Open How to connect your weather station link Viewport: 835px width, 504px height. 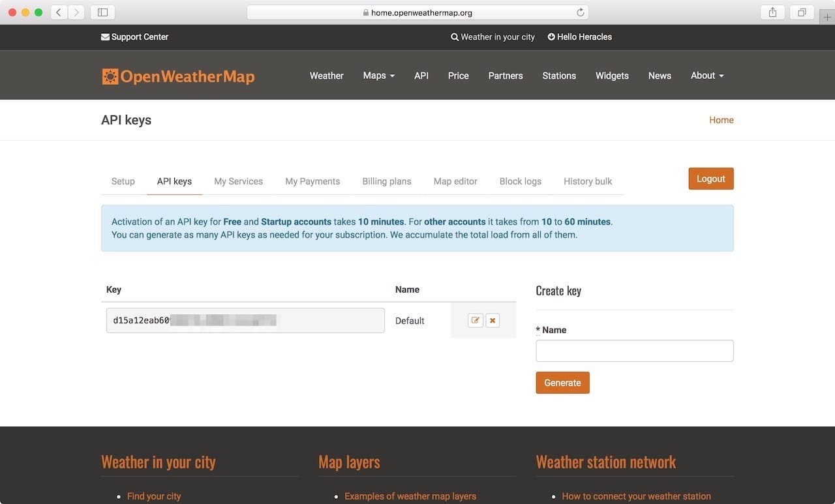[636, 496]
